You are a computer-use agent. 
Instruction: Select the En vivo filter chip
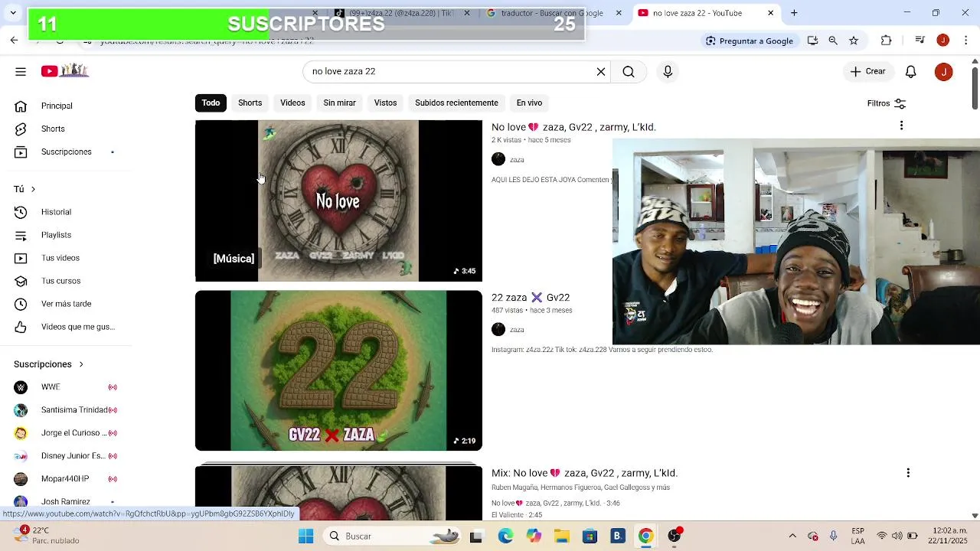(x=529, y=103)
